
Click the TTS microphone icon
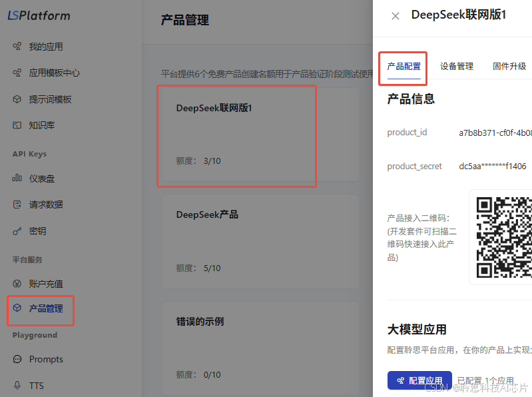tap(17, 385)
